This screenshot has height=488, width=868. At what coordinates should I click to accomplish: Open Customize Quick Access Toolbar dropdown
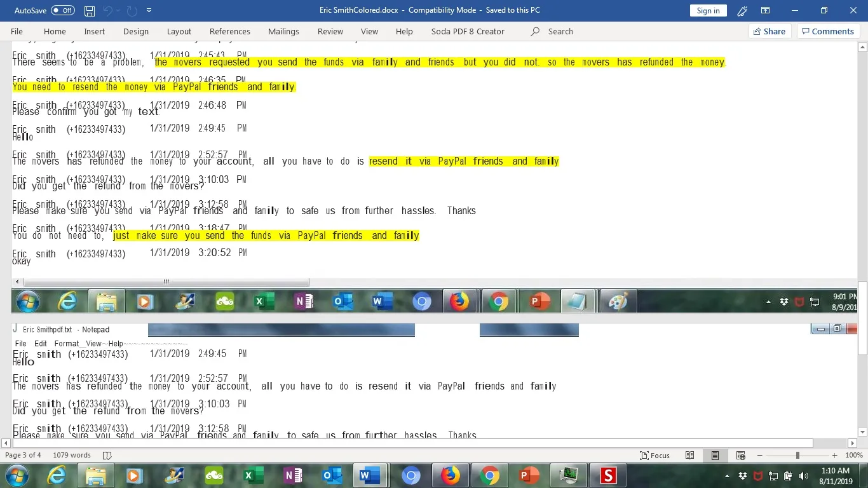point(149,11)
